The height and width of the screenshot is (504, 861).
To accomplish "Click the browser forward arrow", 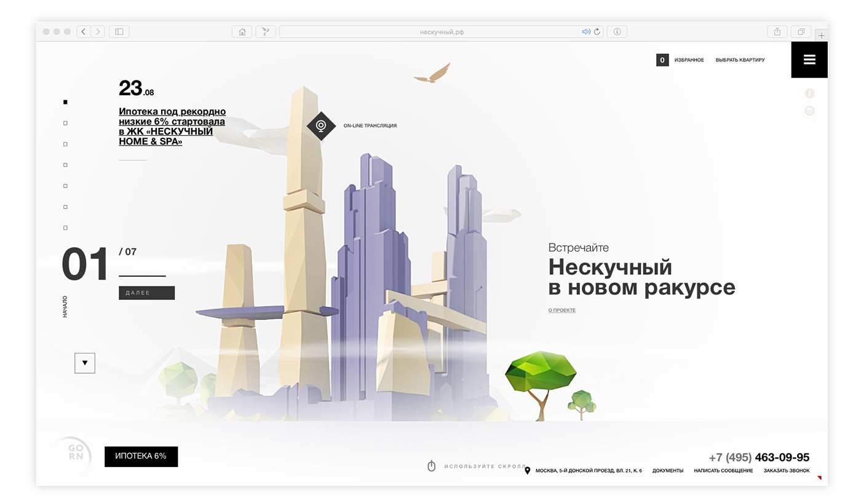I will click(x=98, y=31).
